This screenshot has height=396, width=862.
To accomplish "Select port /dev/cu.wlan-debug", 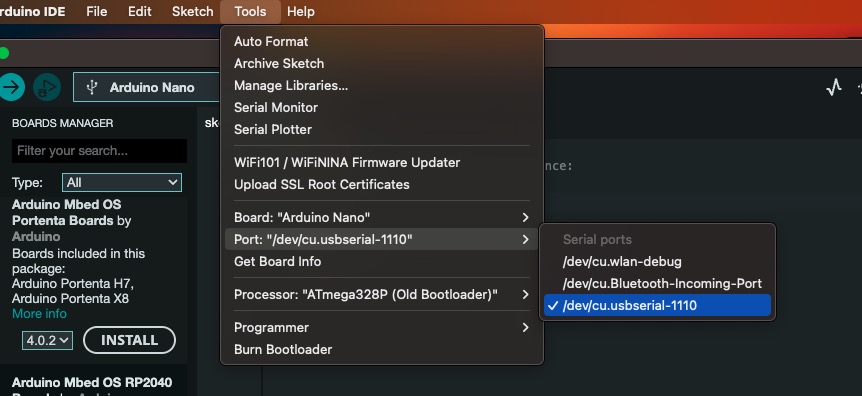I will (x=657, y=261).
